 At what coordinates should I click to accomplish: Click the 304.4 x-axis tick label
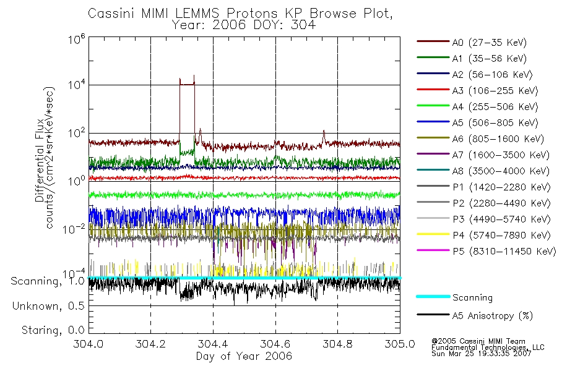click(213, 344)
